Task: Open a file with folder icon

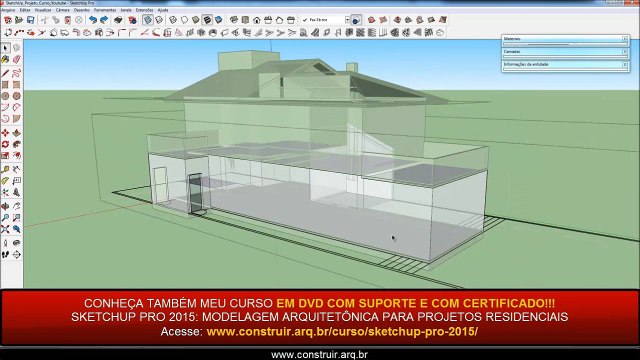Action: tap(19, 20)
